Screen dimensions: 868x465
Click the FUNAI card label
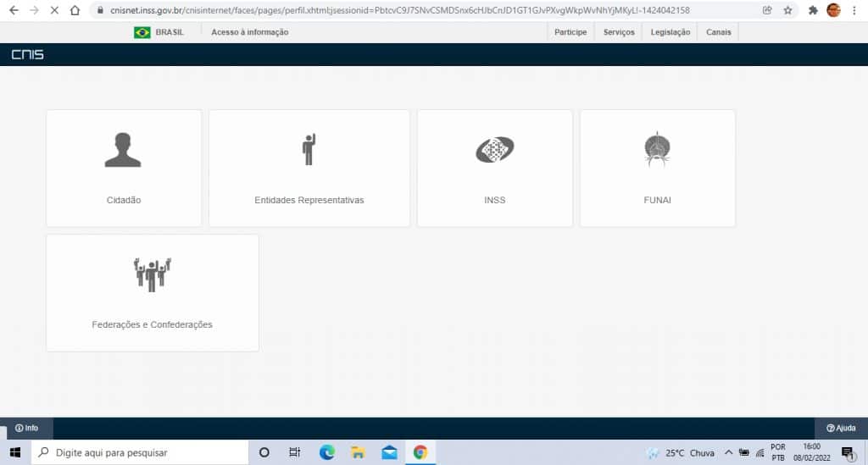click(657, 200)
